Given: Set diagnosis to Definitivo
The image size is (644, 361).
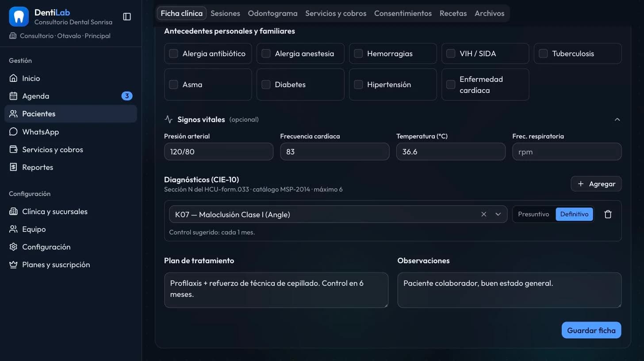Looking at the screenshot, I should pos(574,214).
